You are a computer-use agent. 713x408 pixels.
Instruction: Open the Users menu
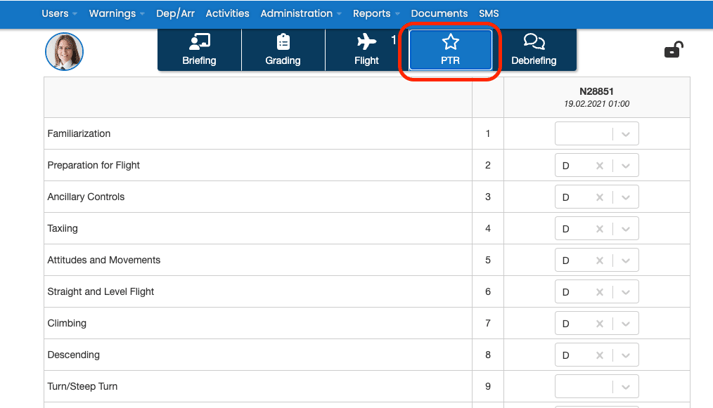click(60, 14)
